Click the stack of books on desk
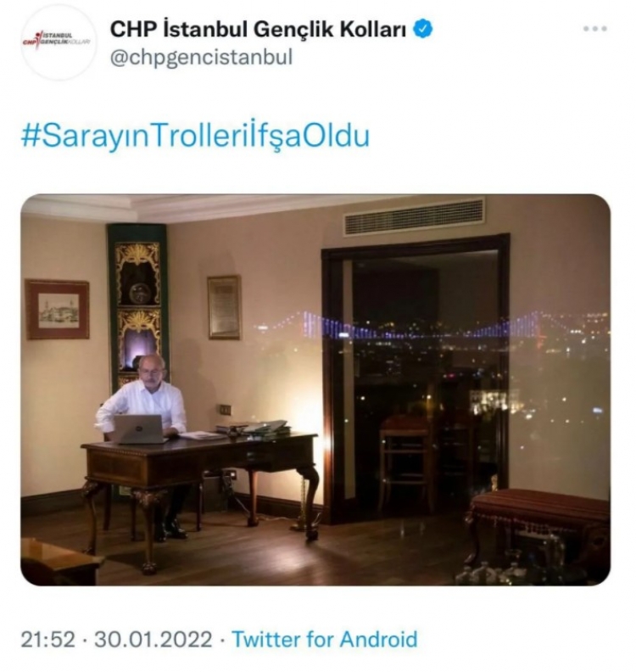Screen dimensions: 636x672 pyautogui.click(x=253, y=428)
